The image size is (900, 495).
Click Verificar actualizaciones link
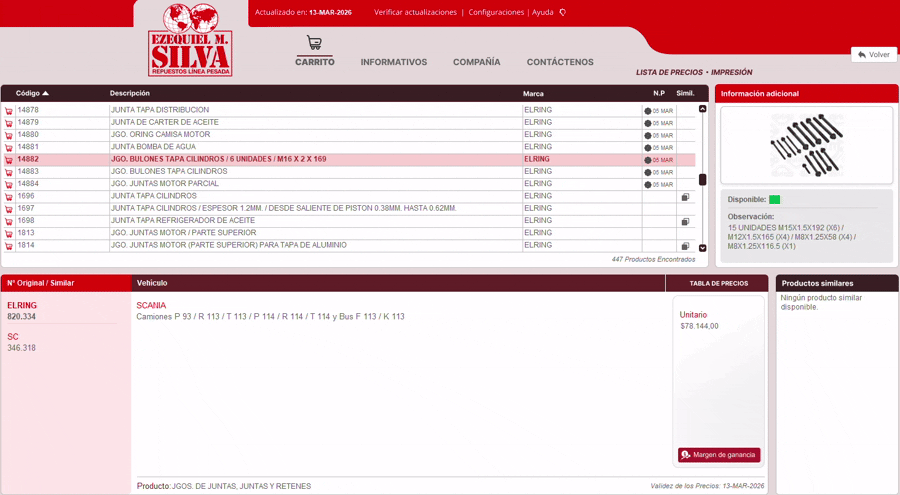[x=415, y=13]
